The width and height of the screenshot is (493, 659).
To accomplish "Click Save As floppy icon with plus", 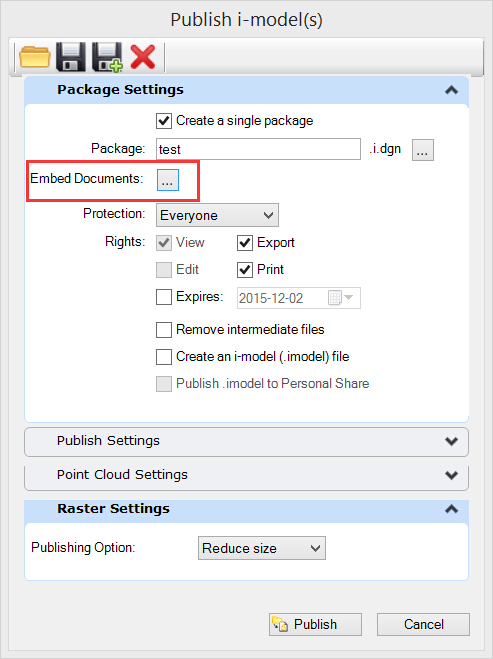I will 107,57.
